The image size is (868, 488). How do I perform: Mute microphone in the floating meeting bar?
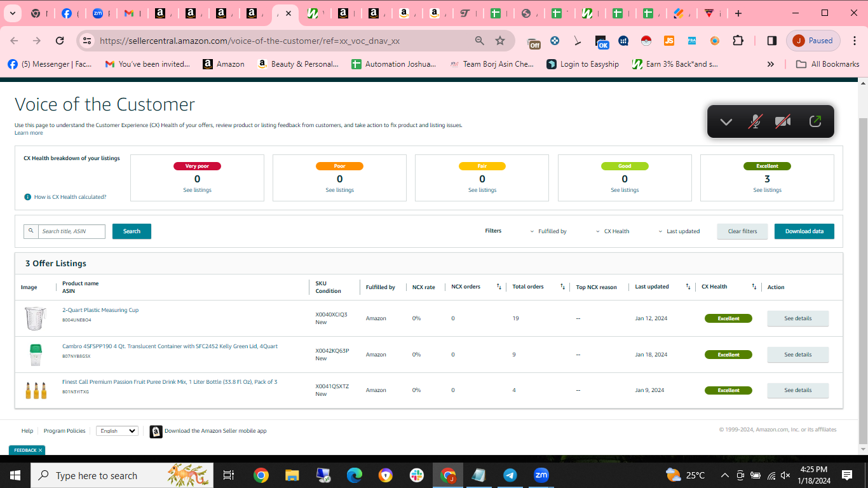755,121
